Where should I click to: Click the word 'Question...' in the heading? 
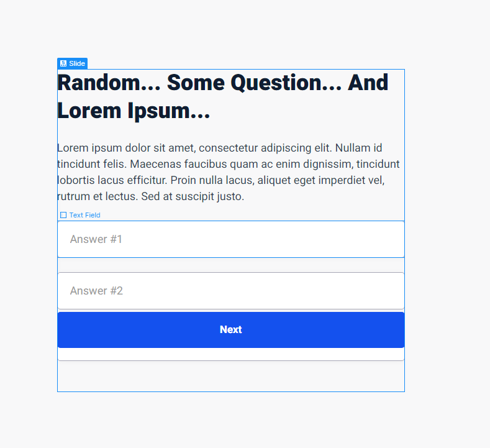(x=286, y=83)
